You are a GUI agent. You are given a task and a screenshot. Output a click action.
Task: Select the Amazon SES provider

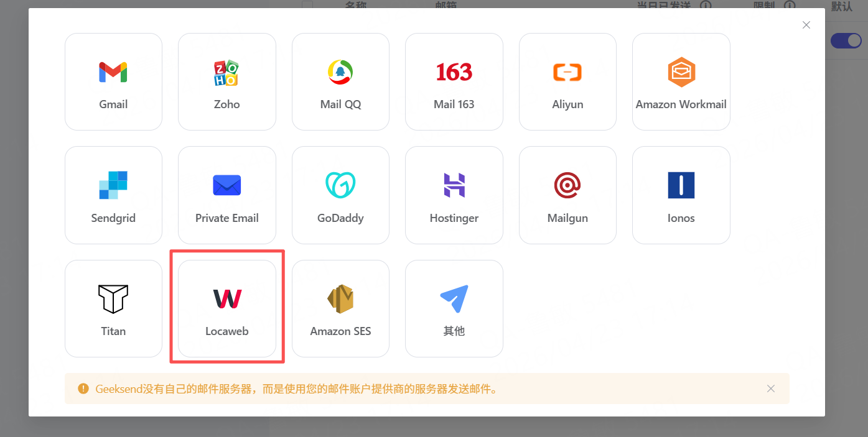340,308
